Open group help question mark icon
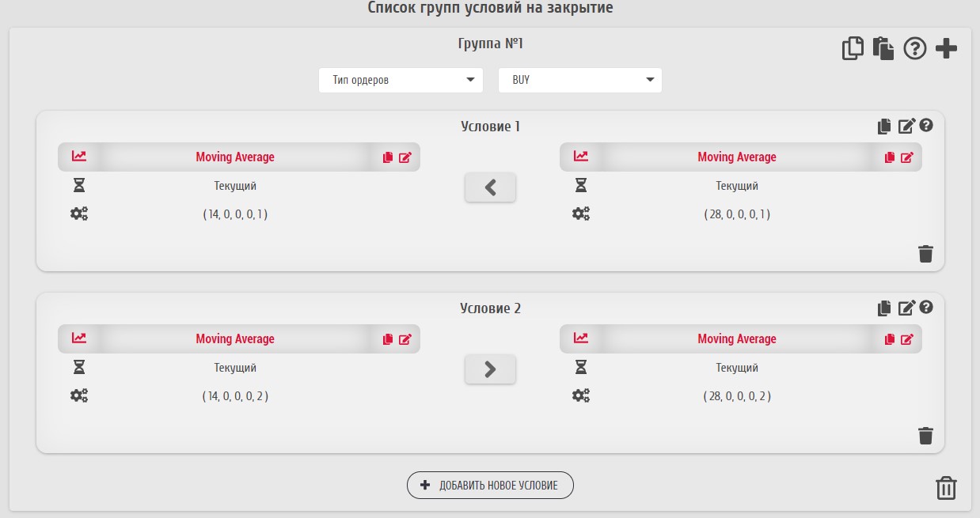The height and width of the screenshot is (518, 980). tap(914, 49)
